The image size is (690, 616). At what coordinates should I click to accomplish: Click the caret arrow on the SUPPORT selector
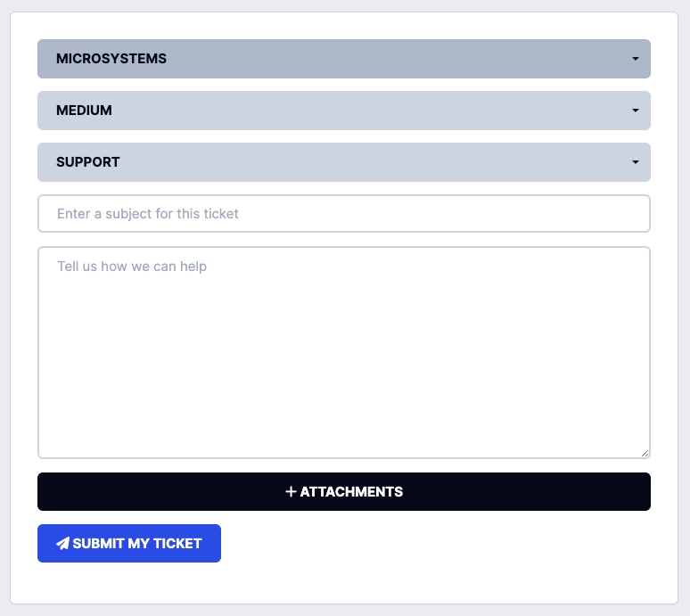tap(636, 162)
